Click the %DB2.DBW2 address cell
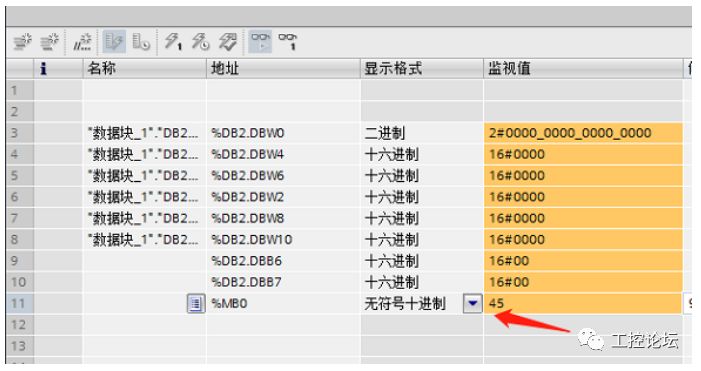Viewport: 701px width, 371px height. 283,197
